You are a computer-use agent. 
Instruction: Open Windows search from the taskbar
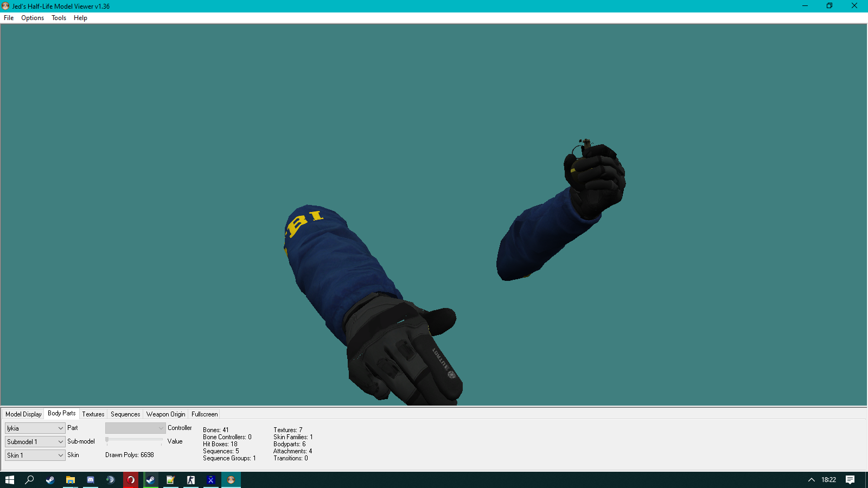click(30, 480)
